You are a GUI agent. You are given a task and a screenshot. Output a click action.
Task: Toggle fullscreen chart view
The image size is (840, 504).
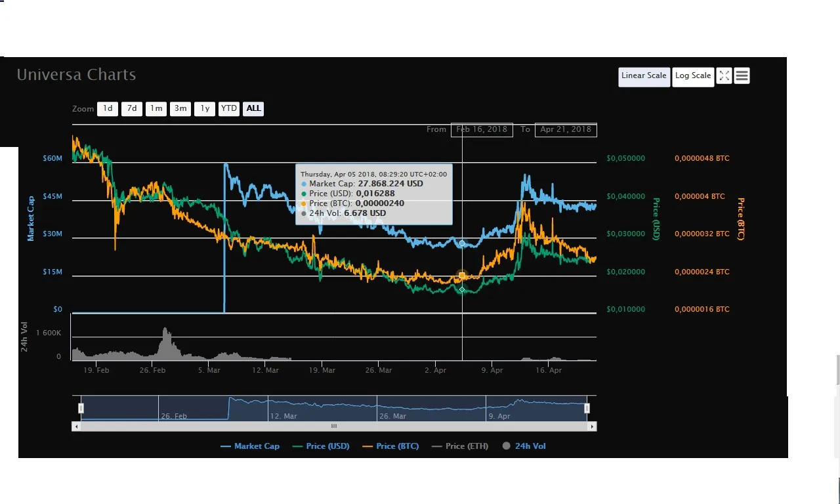coord(724,76)
